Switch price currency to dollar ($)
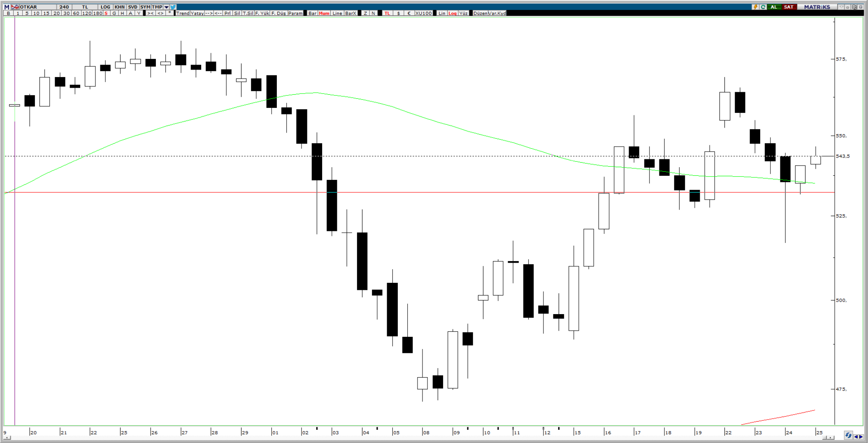 tap(398, 13)
